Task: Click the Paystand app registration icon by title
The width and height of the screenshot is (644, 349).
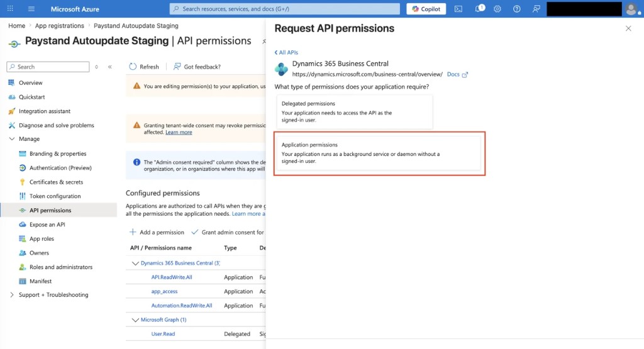Action: [14, 43]
